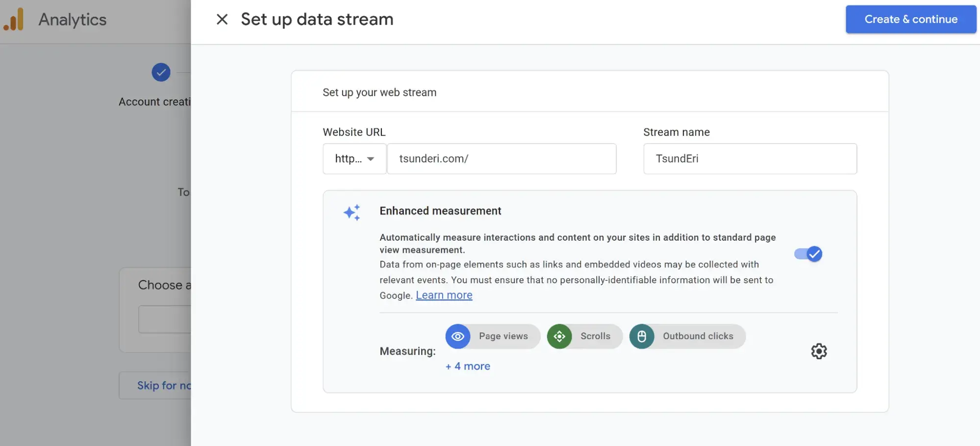This screenshot has width=980, height=446.
Task: Toggle the Enhanced measurement switch
Action: pos(808,254)
